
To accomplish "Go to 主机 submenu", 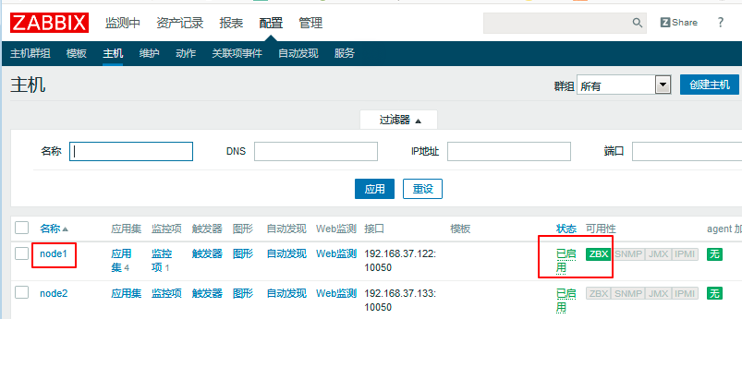I will 113,54.
